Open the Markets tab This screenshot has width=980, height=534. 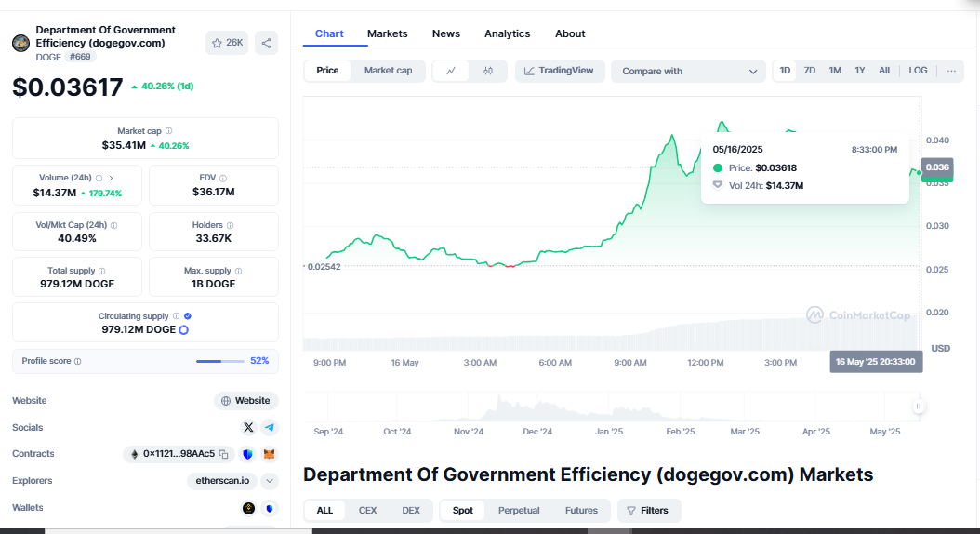pos(387,33)
